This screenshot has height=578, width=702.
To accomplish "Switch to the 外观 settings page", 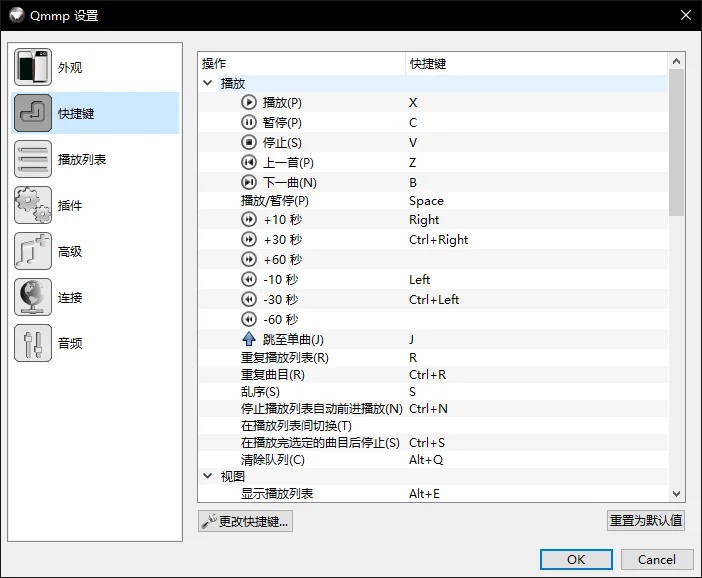I will (95, 67).
